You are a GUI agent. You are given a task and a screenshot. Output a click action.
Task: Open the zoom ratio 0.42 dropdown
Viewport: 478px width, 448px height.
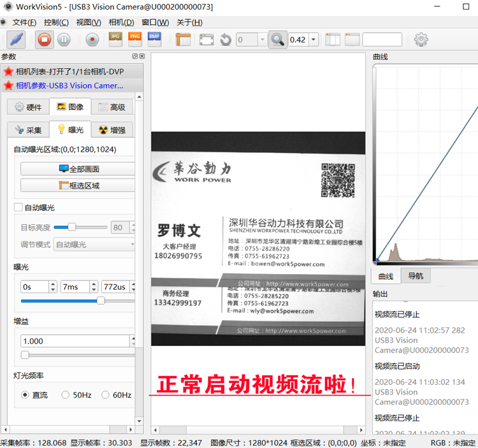pyautogui.click(x=314, y=40)
